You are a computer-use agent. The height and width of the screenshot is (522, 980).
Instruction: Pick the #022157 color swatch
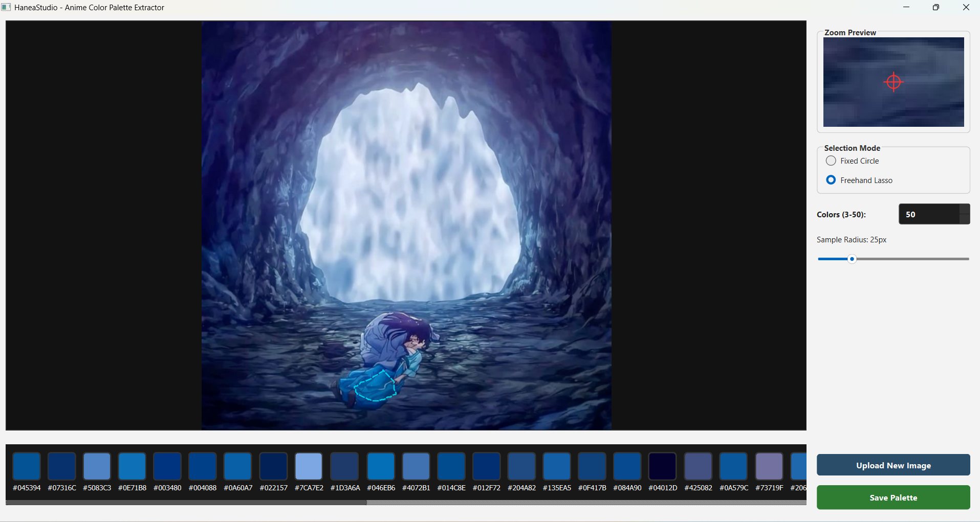274,466
